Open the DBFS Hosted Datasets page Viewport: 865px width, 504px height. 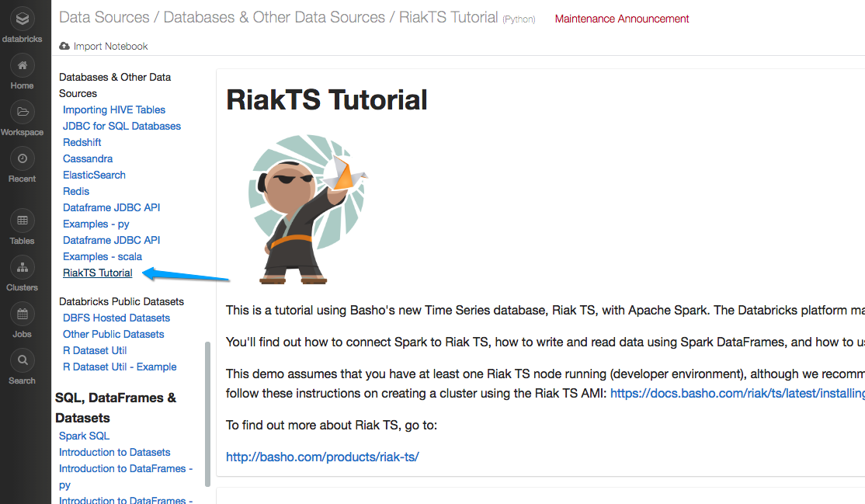pos(116,318)
